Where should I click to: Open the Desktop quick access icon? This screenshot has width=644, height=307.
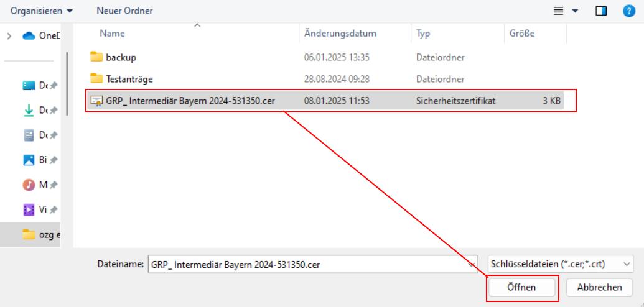29,85
